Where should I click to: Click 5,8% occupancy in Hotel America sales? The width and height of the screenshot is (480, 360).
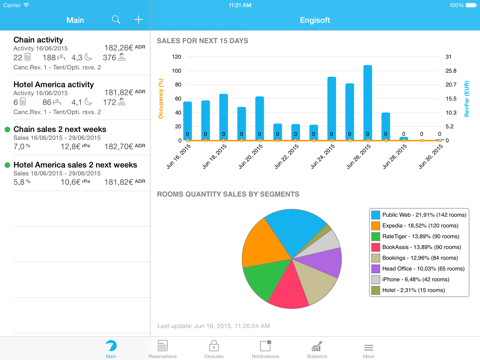22,182
